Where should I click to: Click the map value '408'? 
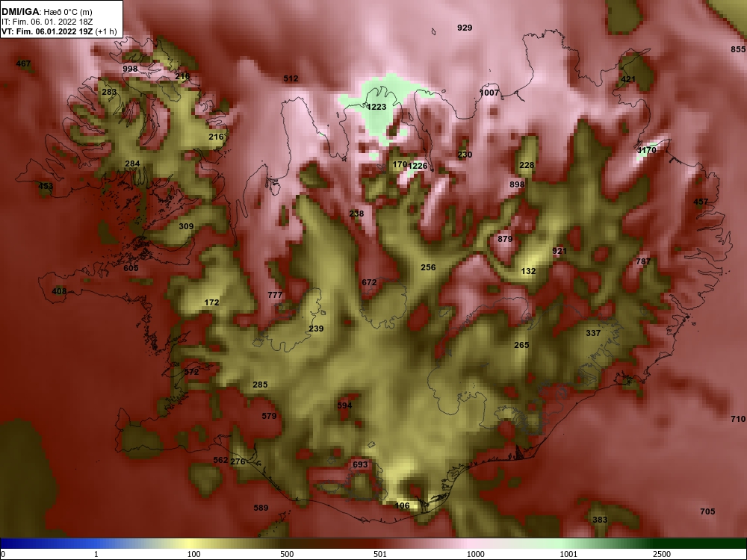click(59, 291)
